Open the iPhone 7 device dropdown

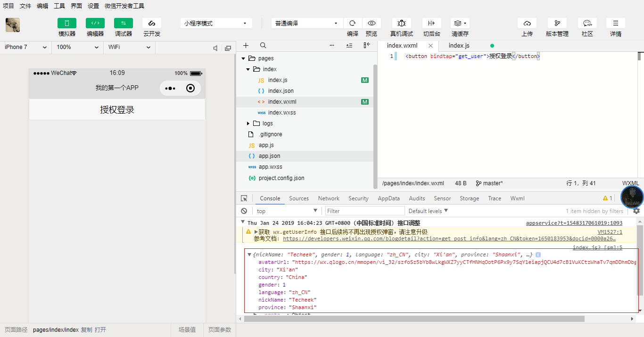click(x=26, y=47)
